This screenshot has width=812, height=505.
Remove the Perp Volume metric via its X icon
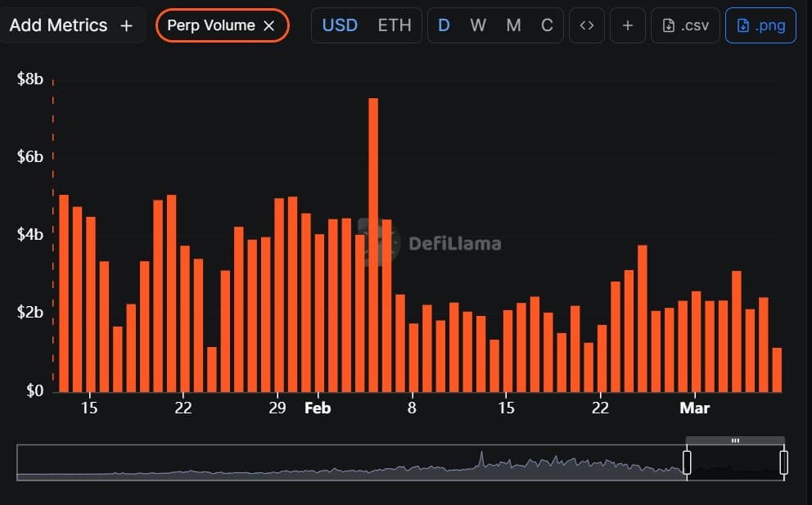269,25
